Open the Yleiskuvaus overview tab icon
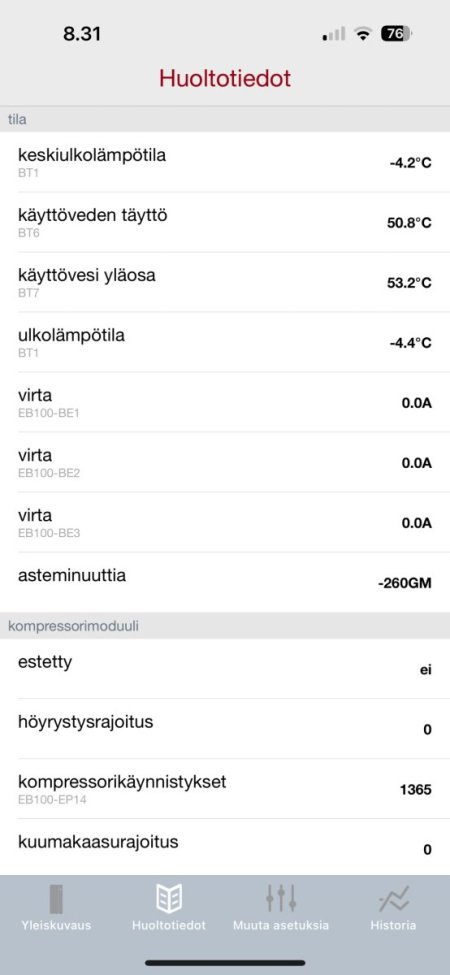Viewport: 450px width, 975px height. (x=57, y=899)
